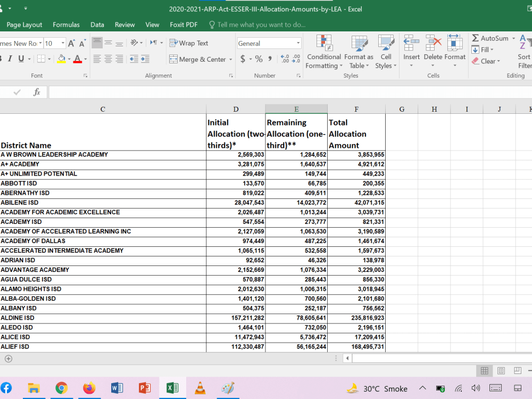Click the AutoSum button
The image size is (532, 399).
490,38
